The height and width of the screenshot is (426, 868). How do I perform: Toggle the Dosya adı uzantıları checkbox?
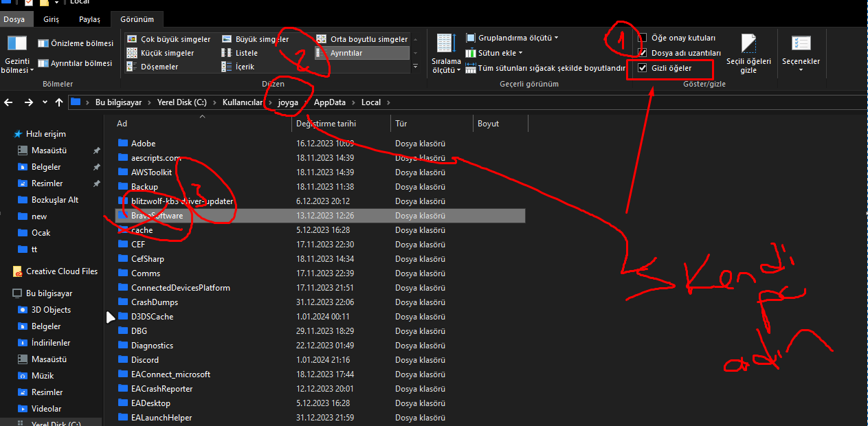tap(643, 53)
